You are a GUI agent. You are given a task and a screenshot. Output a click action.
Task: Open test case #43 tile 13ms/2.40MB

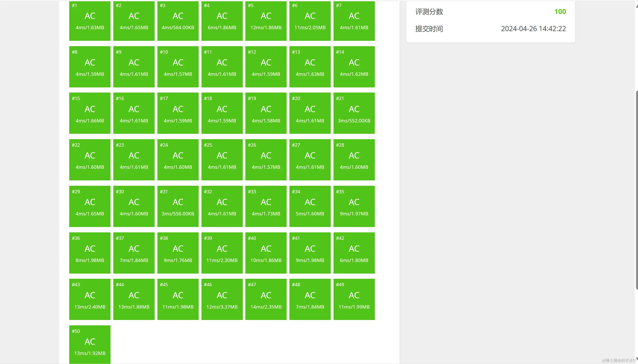[90, 299]
